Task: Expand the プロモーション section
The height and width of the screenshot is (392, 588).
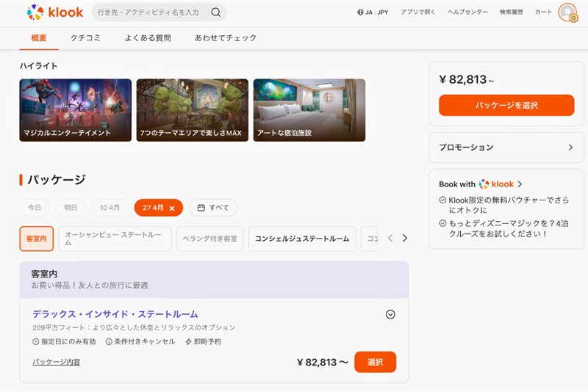Action: [506, 148]
